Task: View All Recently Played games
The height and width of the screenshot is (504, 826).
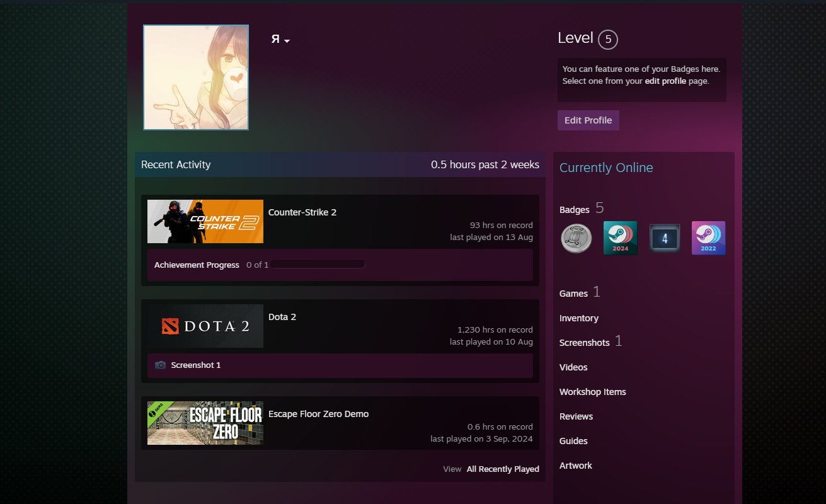Action: (x=502, y=469)
